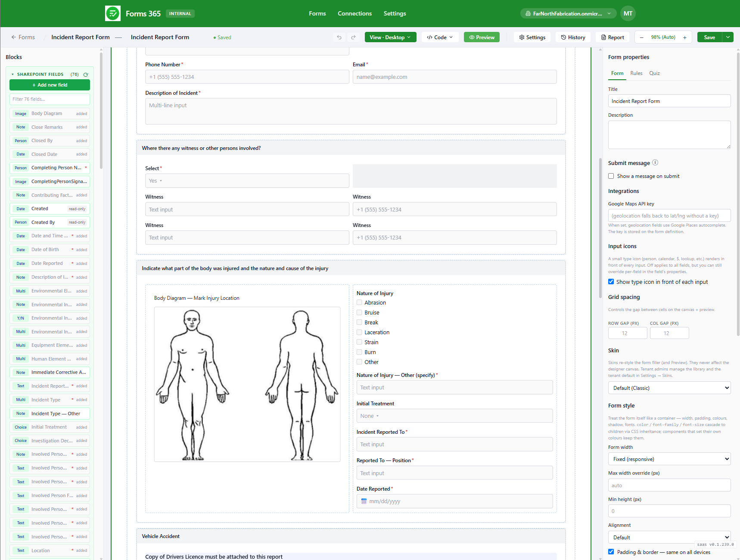This screenshot has width=740, height=560.
Task: Check the Burn checkbox
Action: pos(359,352)
